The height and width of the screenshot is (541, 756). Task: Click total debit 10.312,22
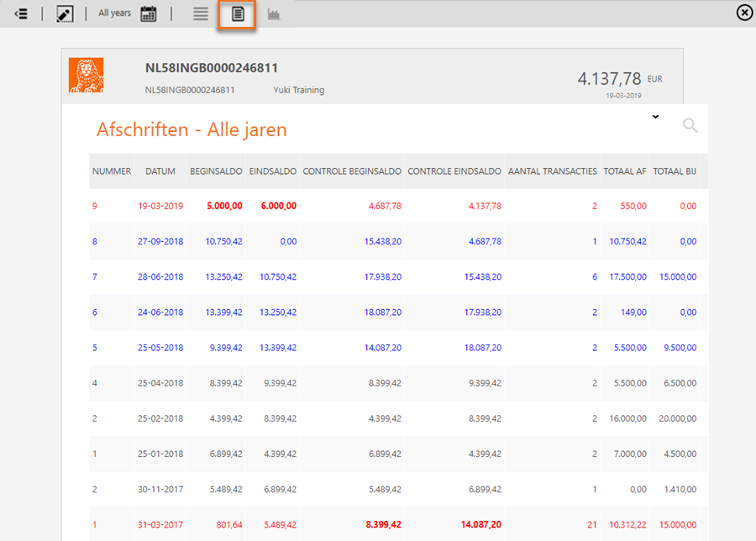point(627,524)
